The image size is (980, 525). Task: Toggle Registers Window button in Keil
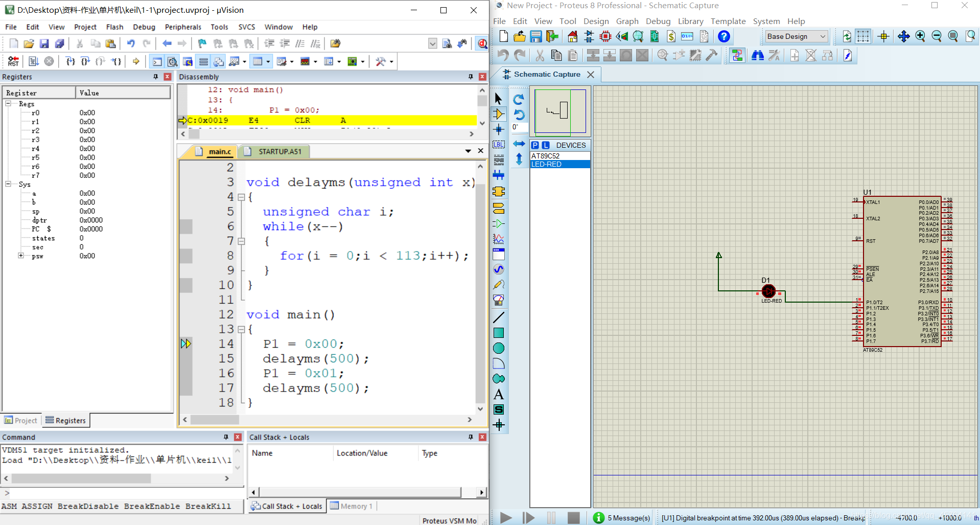(x=203, y=61)
